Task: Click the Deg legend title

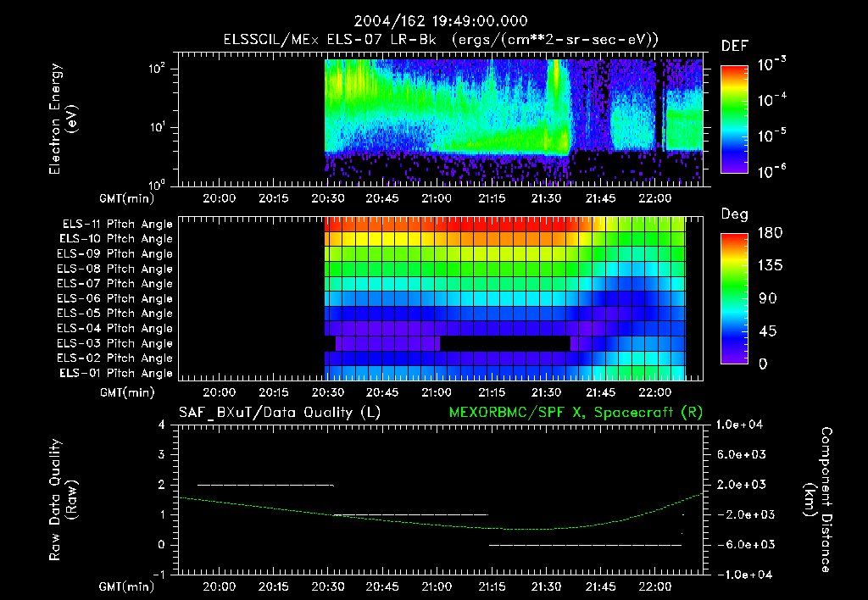Action: pyautogui.click(x=735, y=214)
